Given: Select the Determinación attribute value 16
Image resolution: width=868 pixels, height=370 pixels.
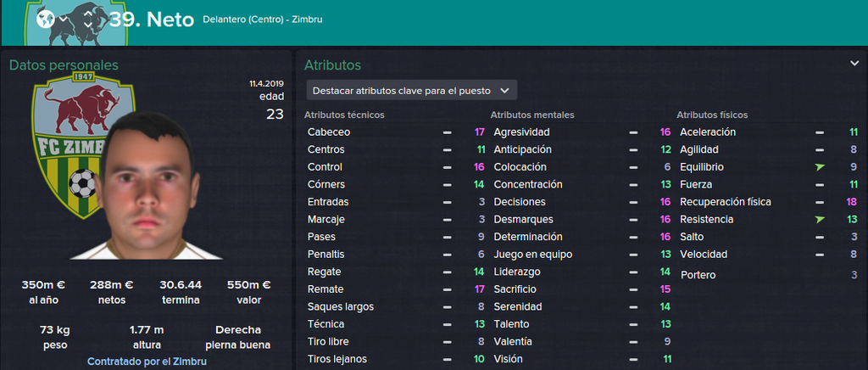Looking at the screenshot, I should [665, 237].
